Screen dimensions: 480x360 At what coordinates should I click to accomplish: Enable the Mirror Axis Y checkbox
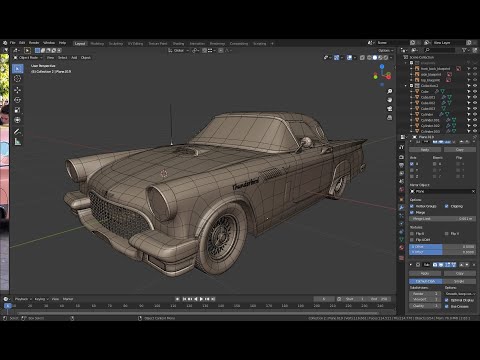click(412, 170)
